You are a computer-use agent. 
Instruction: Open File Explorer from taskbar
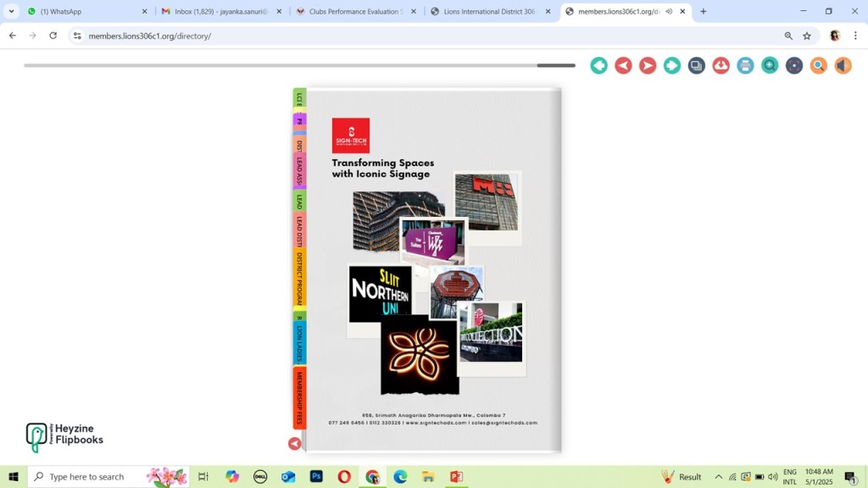coord(428,476)
